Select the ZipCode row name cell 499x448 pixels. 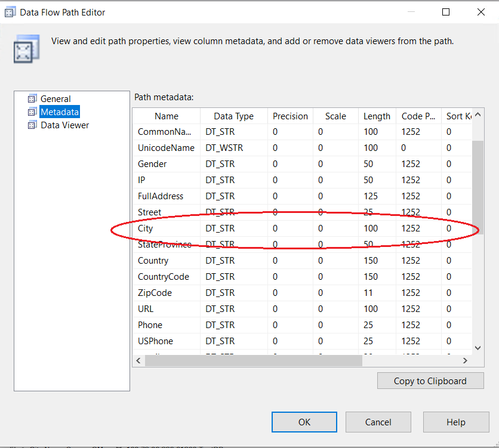coord(155,293)
